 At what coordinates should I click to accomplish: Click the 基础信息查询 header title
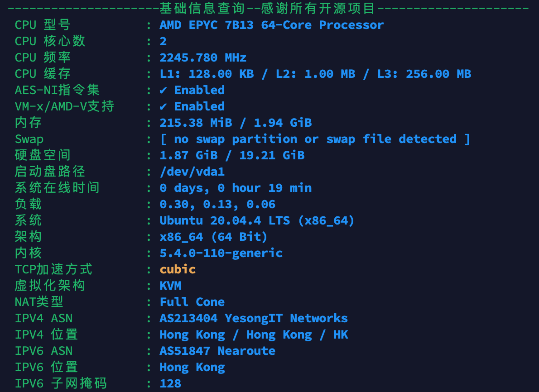pos(202,8)
